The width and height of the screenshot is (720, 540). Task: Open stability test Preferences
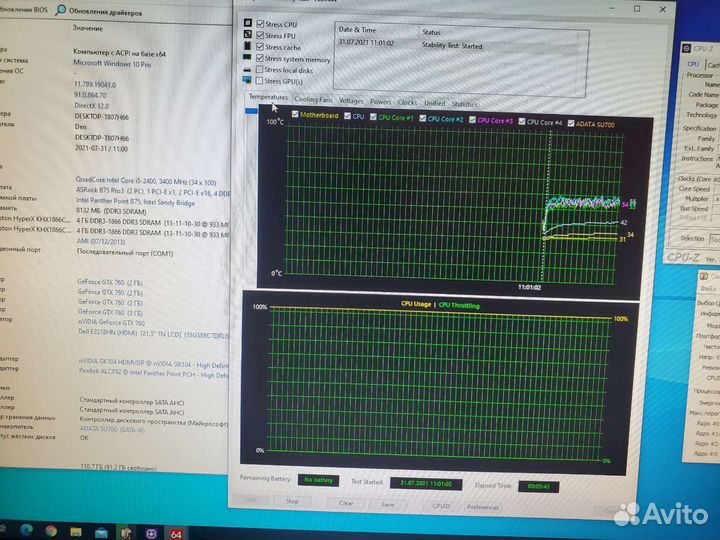pyautogui.click(x=483, y=507)
